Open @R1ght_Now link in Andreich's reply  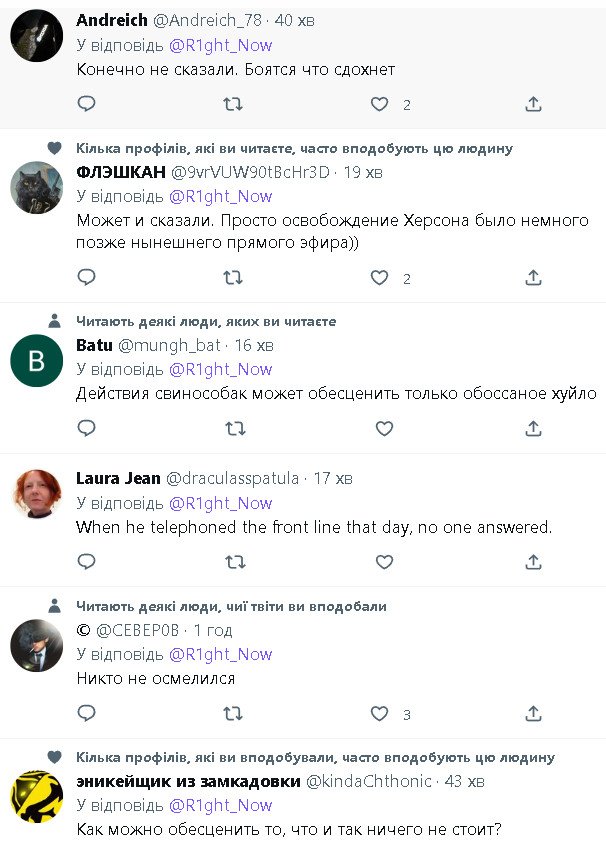pyautogui.click(x=220, y=45)
